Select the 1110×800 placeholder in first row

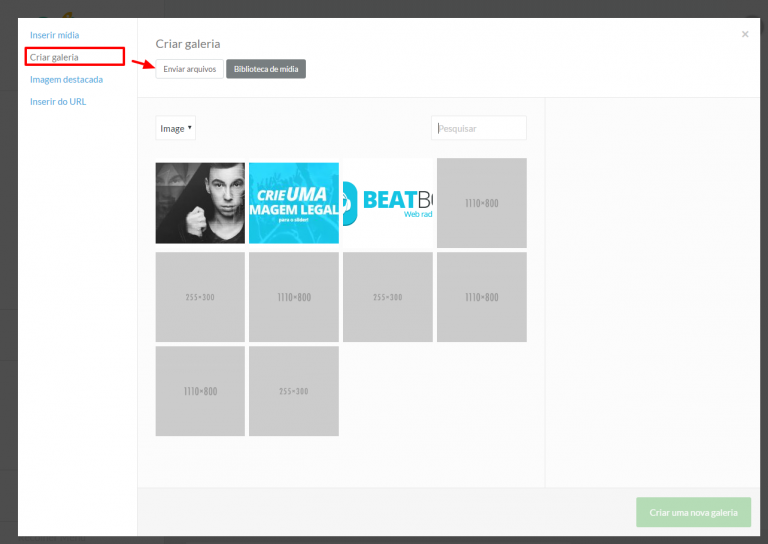[x=482, y=203]
